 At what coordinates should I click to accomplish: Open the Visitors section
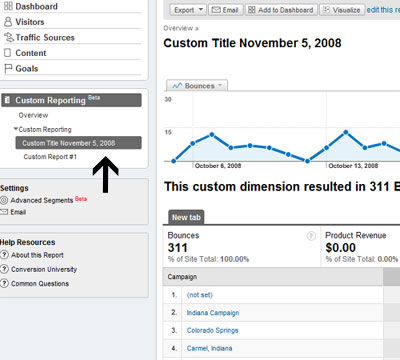[30, 22]
